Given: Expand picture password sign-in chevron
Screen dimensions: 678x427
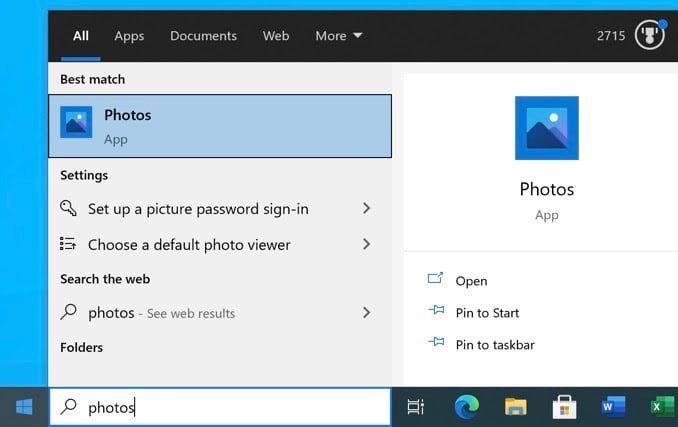Looking at the screenshot, I should click(x=366, y=209).
